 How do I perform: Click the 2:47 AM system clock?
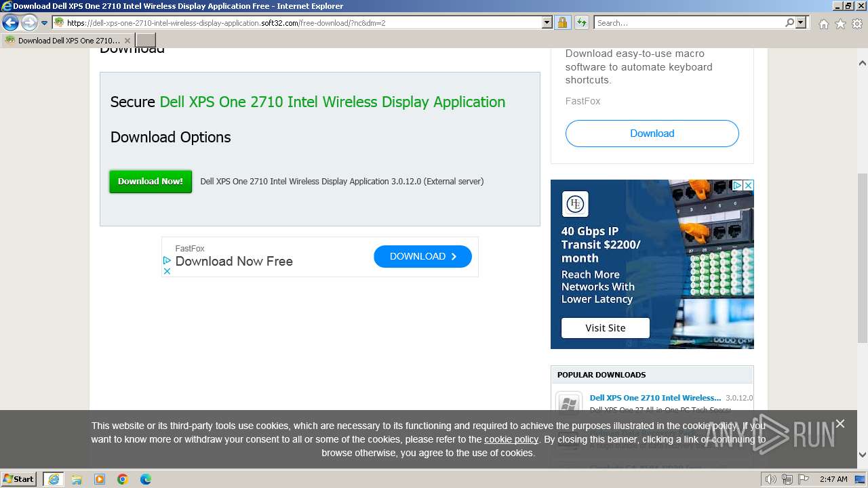tap(833, 479)
